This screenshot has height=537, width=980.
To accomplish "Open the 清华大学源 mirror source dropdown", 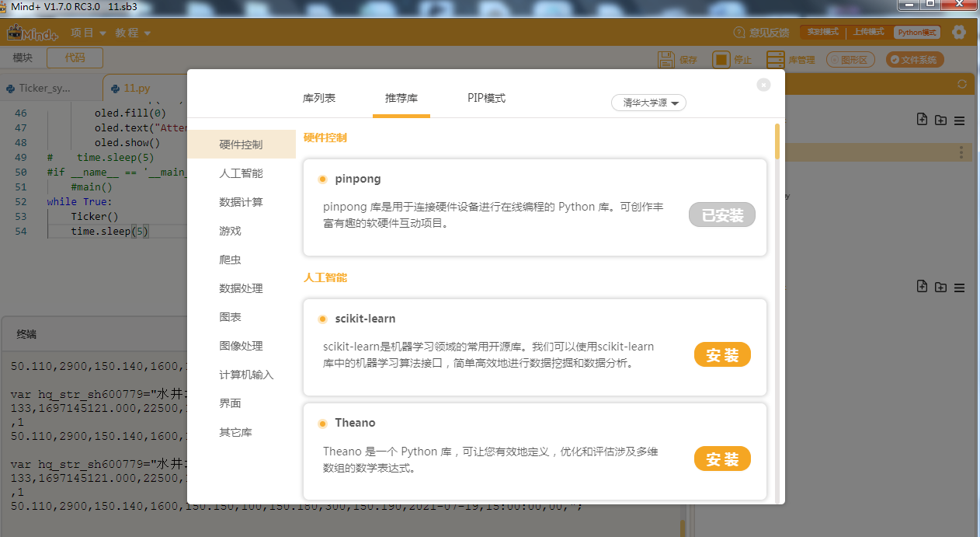I will pos(649,103).
